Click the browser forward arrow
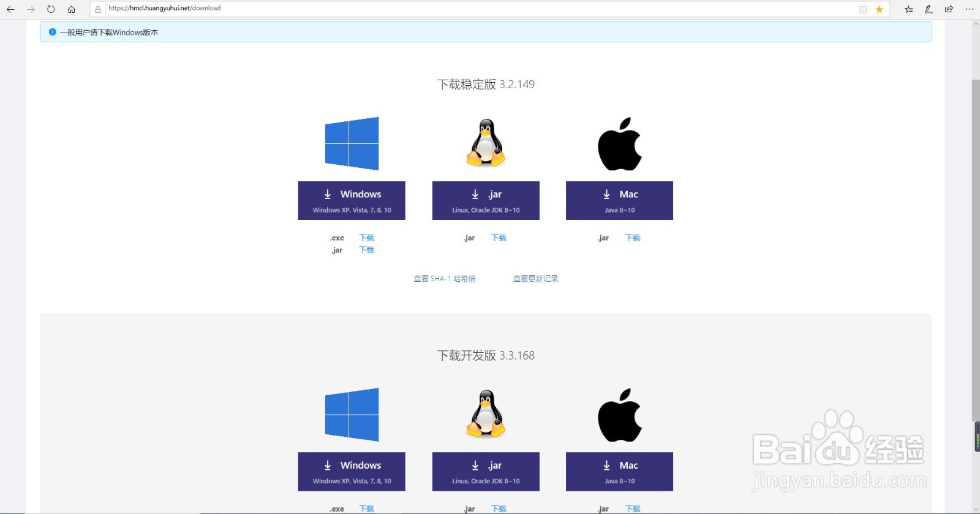This screenshot has height=514, width=980. pyautogui.click(x=31, y=9)
